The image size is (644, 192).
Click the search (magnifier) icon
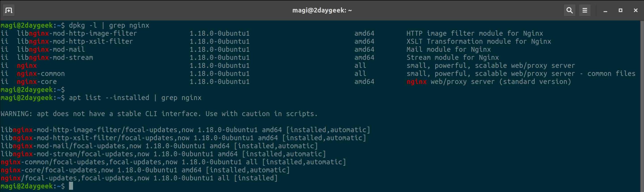coord(570,10)
